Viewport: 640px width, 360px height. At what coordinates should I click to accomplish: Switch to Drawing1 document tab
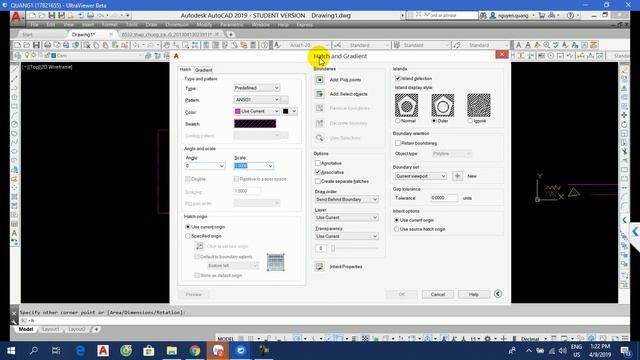pos(83,35)
